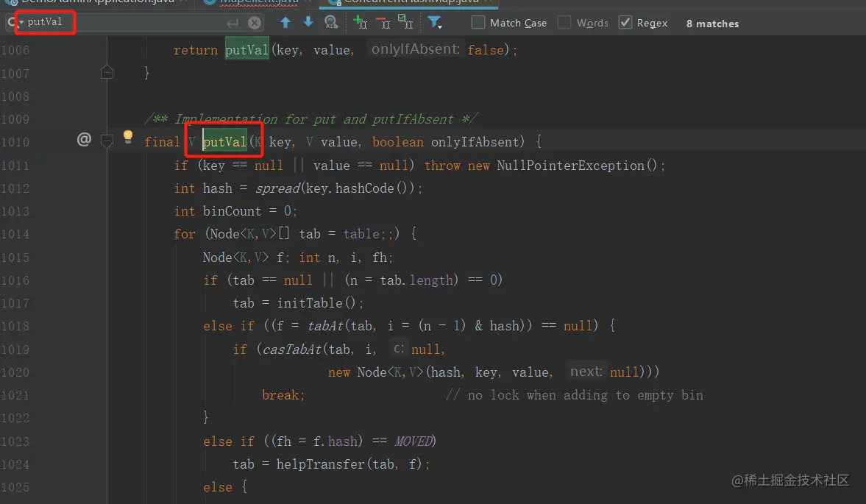Screen dimensions: 866x504
Task: Click the lightbulb intention icon at line 1010
Action: coord(127,137)
